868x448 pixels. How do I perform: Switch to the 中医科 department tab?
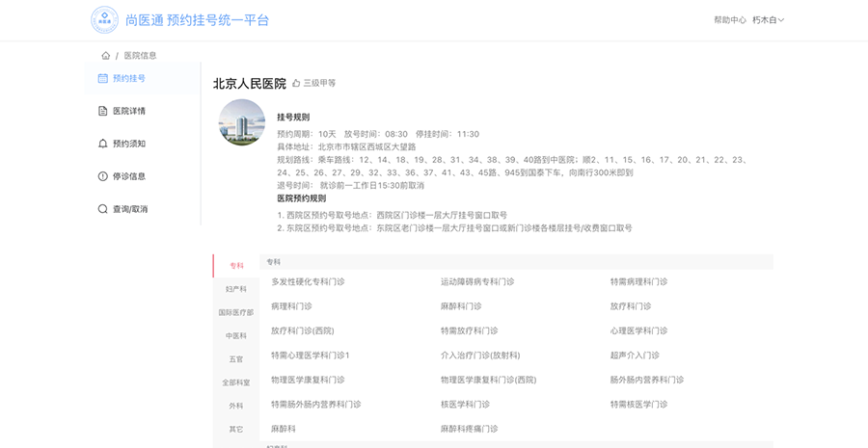coord(236,335)
